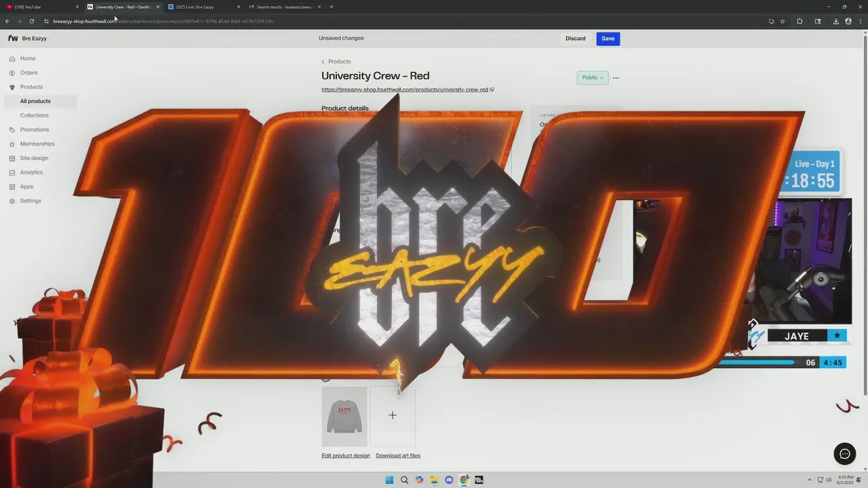The height and width of the screenshot is (488, 868).
Task: Click the taskbar clock and date
Action: [845, 480]
